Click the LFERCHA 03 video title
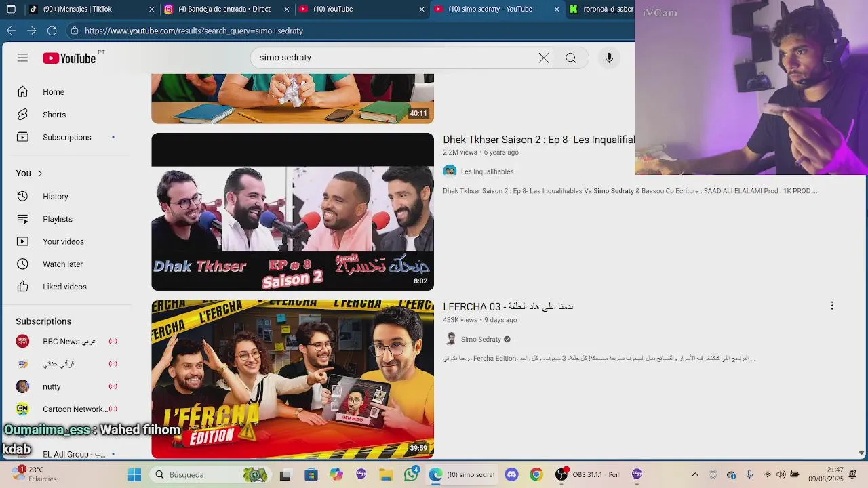Image resolution: width=868 pixels, height=488 pixels. [508, 306]
